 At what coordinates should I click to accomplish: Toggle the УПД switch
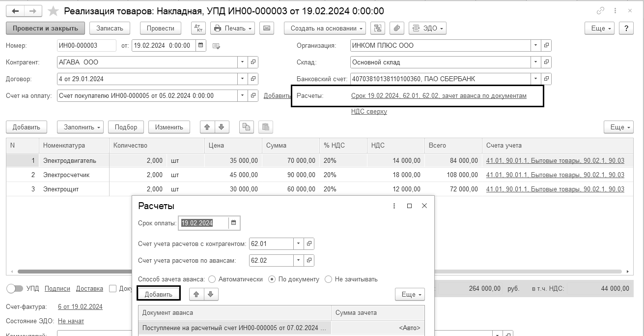[x=15, y=289]
